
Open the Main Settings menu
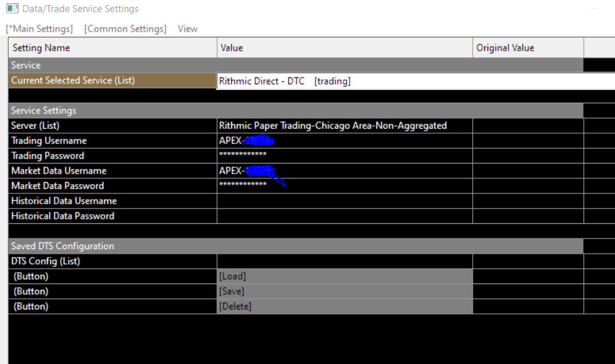tap(39, 29)
